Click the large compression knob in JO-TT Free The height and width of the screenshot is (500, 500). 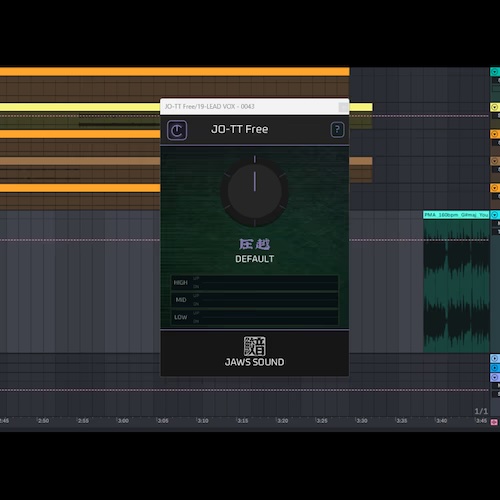(255, 192)
